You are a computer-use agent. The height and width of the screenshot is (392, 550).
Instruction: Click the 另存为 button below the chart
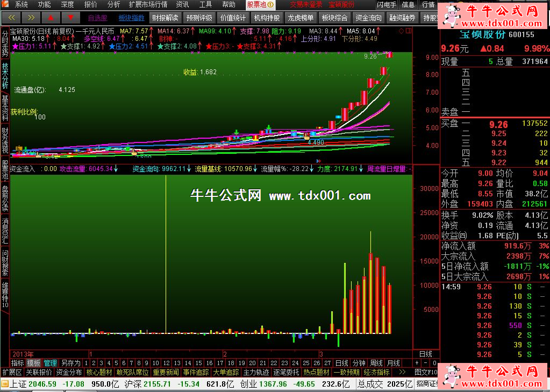tap(70, 363)
